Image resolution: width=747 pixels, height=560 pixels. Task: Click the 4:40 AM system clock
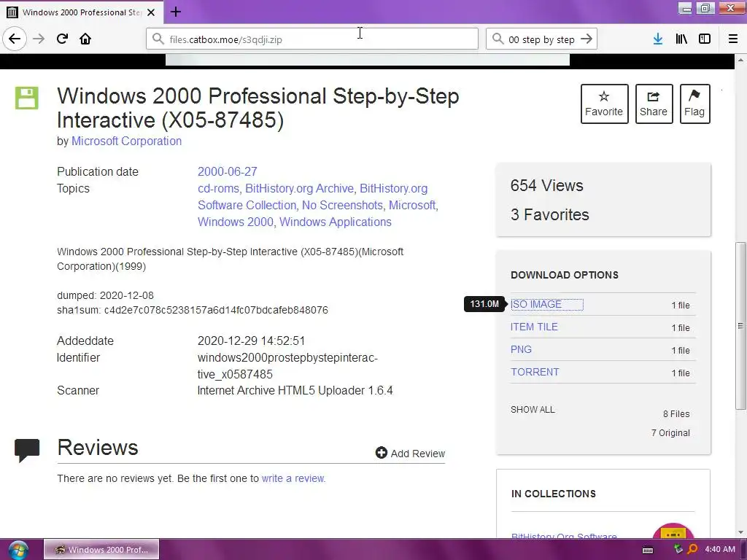pos(720,550)
